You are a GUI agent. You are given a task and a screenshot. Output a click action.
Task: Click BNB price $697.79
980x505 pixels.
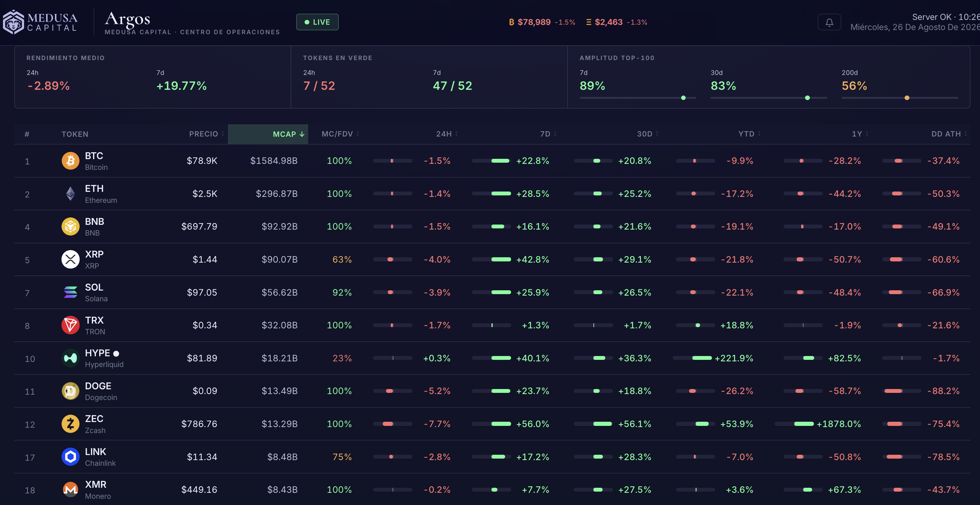coord(199,227)
